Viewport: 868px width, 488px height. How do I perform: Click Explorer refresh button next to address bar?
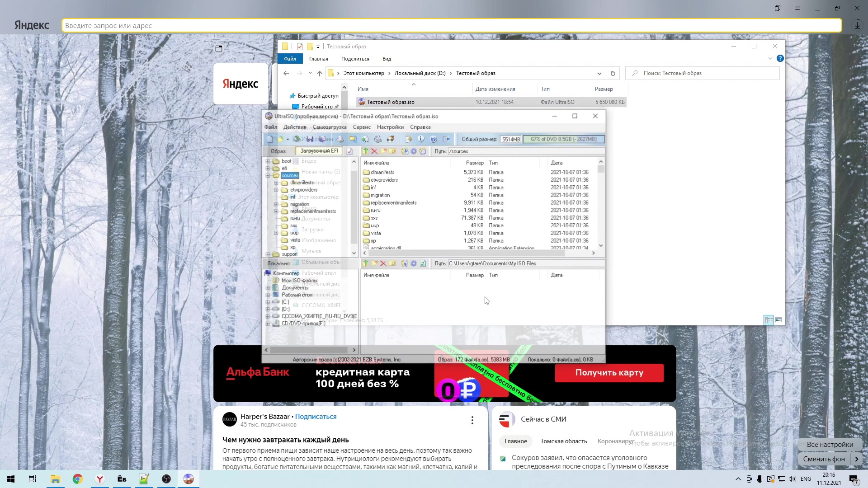(x=613, y=73)
